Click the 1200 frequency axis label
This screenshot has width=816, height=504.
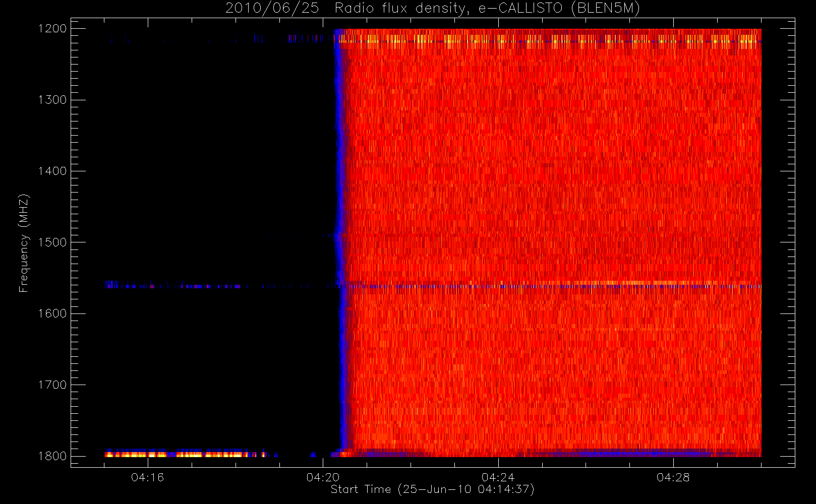(52, 29)
